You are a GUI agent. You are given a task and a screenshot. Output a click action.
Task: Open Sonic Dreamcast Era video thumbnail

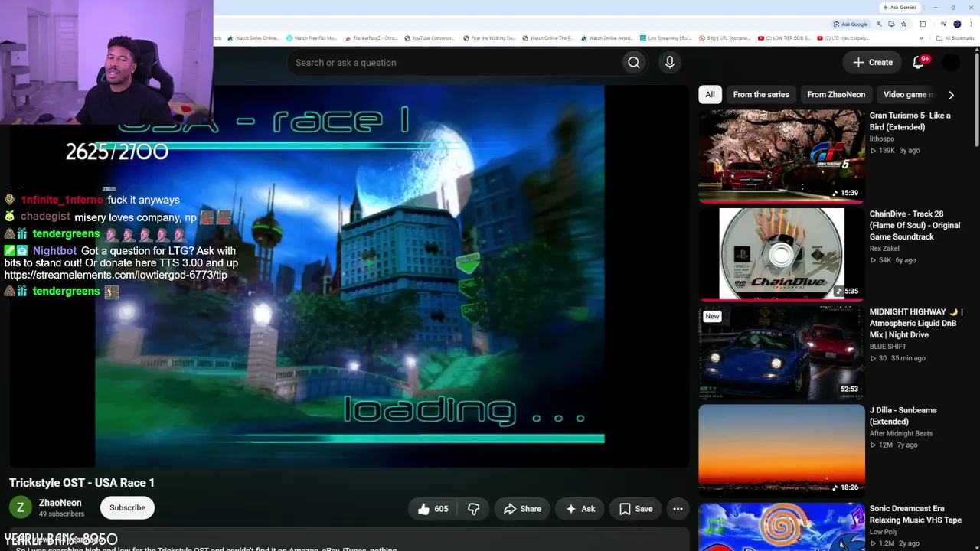(x=781, y=527)
